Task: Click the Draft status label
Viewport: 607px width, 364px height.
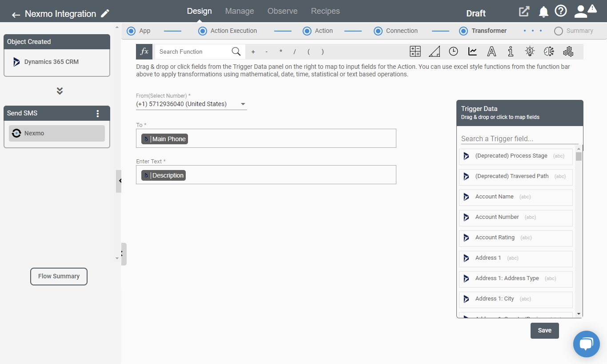Action: (476, 14)
